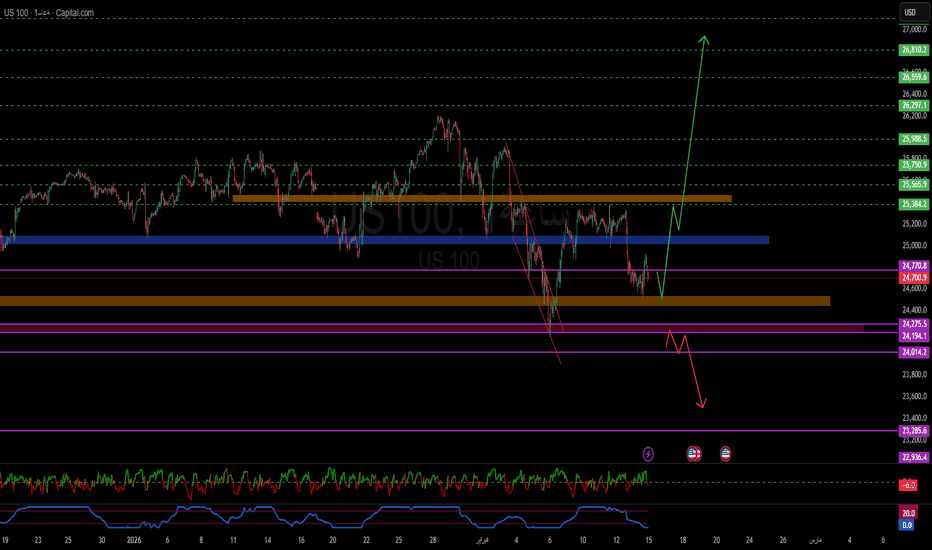Select the purple 22,936.4 price label

point(914,457)
